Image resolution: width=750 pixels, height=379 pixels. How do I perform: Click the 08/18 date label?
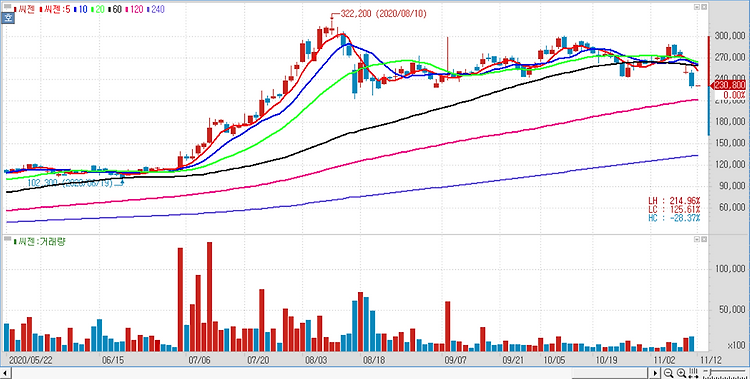(x=375, y=359)
